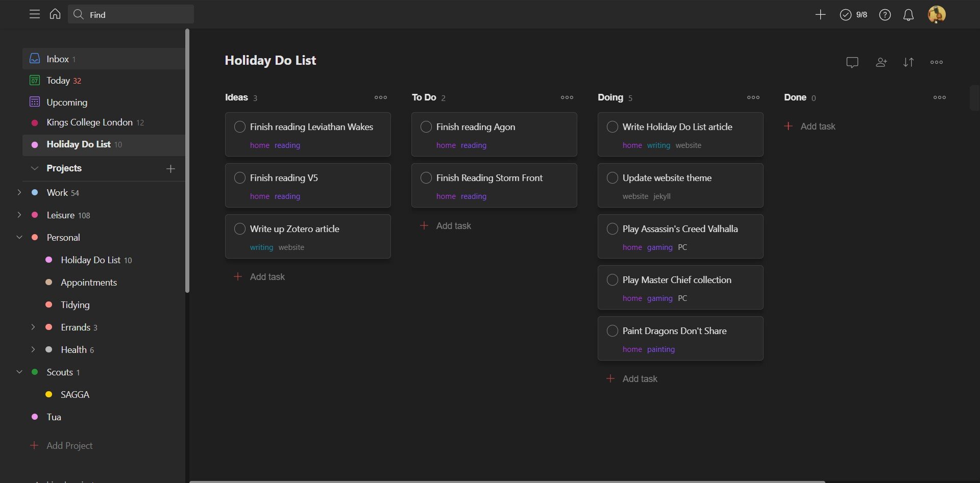980x483 pixels.
Task: Open the user profile avatar
Action: tap(937, 14)
